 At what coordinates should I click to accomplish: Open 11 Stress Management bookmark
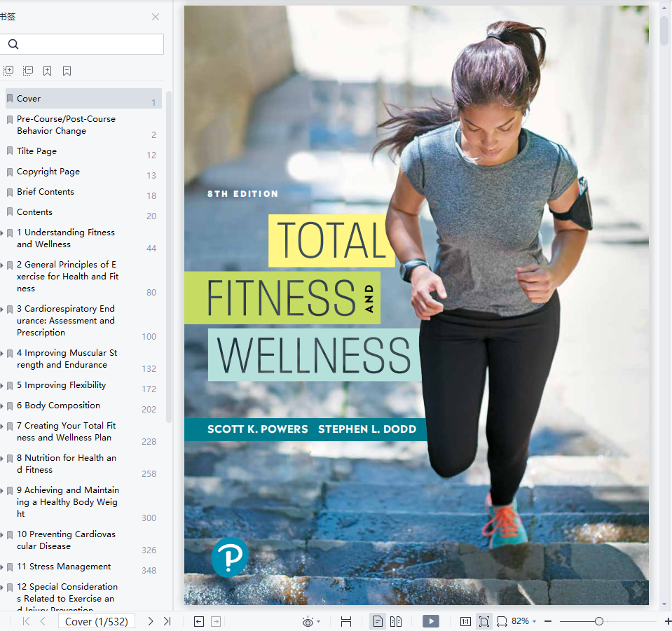pyautogui.click(x=64, y=567)
